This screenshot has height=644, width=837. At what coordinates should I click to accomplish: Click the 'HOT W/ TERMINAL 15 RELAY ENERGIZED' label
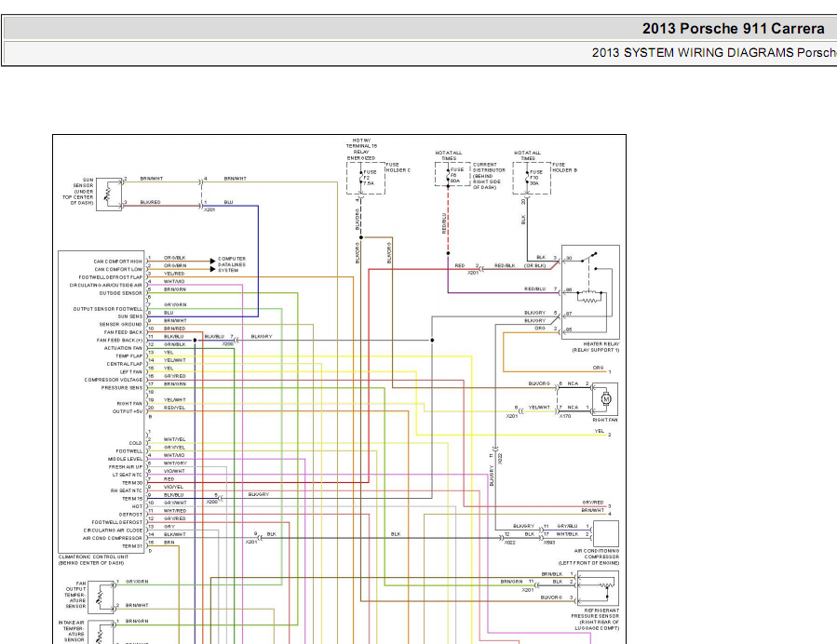click(361, 150)
